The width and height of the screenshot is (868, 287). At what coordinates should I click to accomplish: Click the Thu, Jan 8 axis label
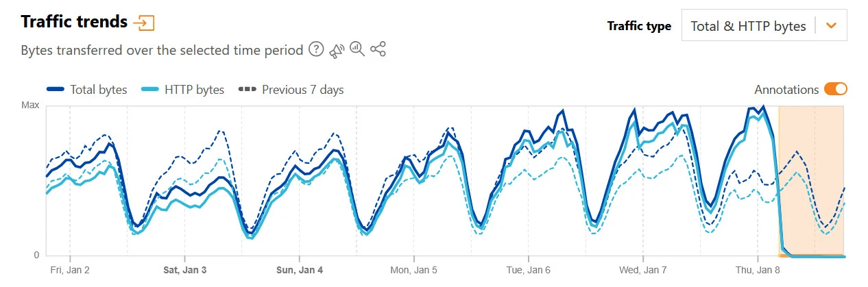point(758,270)
